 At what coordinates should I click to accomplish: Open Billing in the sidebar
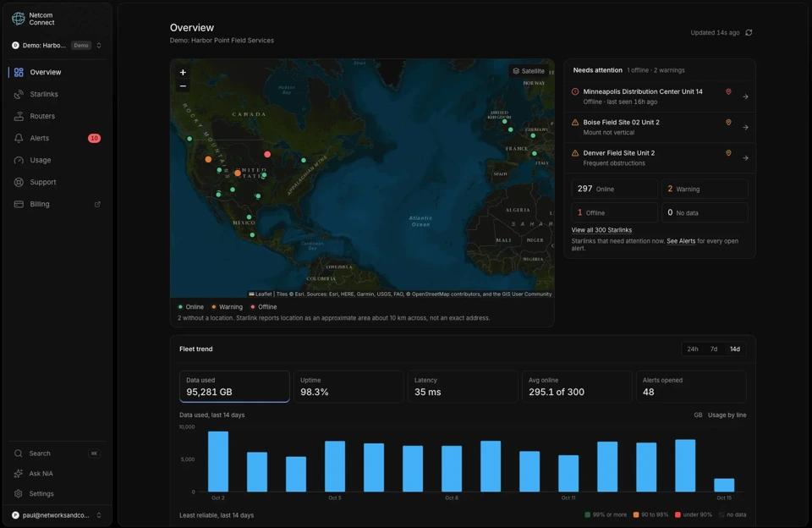point(57,204)
